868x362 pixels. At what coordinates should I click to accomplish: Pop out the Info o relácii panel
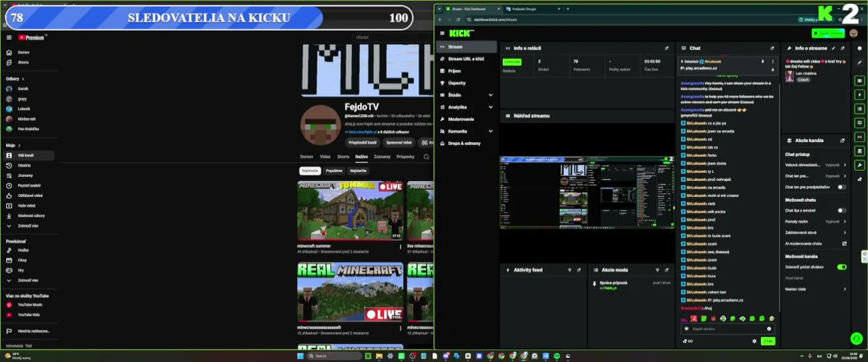[667, 48]
